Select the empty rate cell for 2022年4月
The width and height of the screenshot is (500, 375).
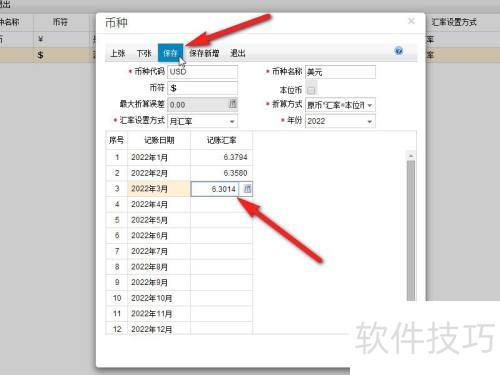[x=221, y=204]
